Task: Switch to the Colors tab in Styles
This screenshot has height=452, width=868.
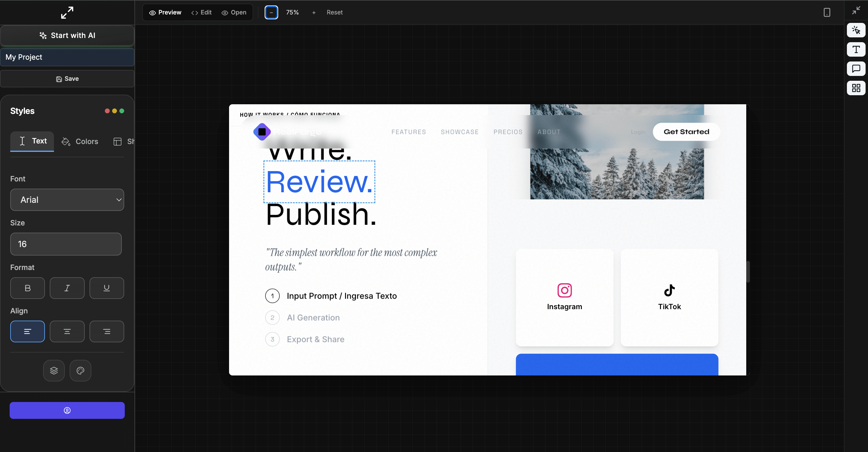Action: pos(80,141)
